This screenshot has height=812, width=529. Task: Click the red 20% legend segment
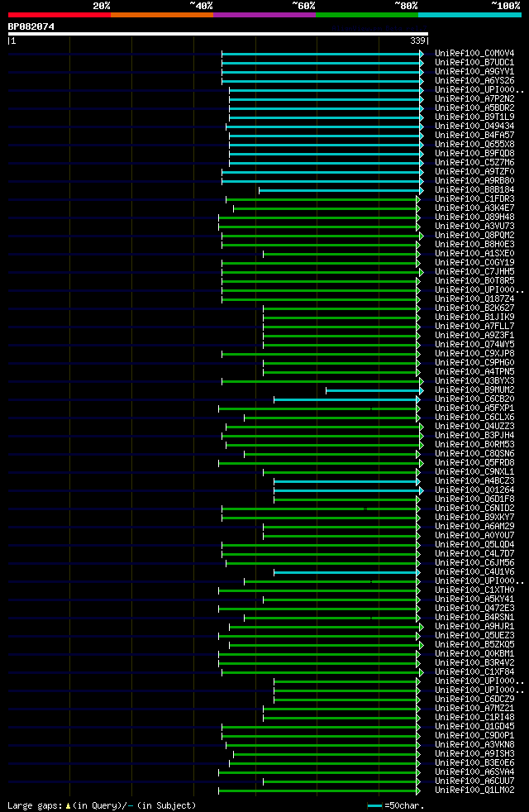60,15
